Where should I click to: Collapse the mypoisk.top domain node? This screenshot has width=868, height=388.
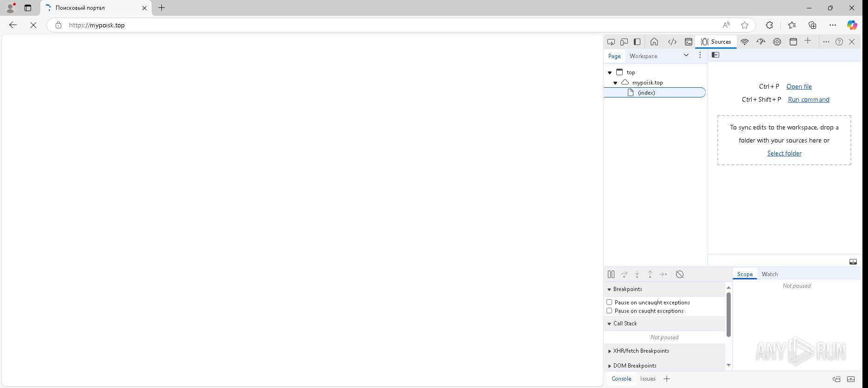coord(615,83)
